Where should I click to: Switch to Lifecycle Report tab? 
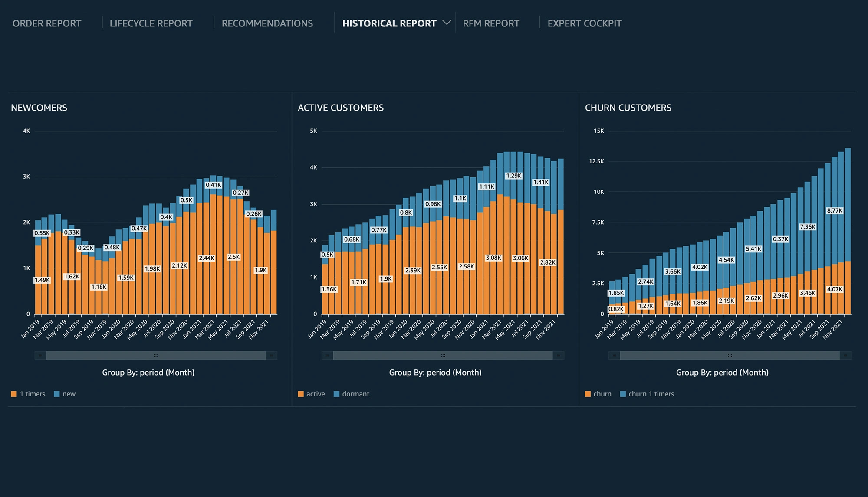[151, 23]
